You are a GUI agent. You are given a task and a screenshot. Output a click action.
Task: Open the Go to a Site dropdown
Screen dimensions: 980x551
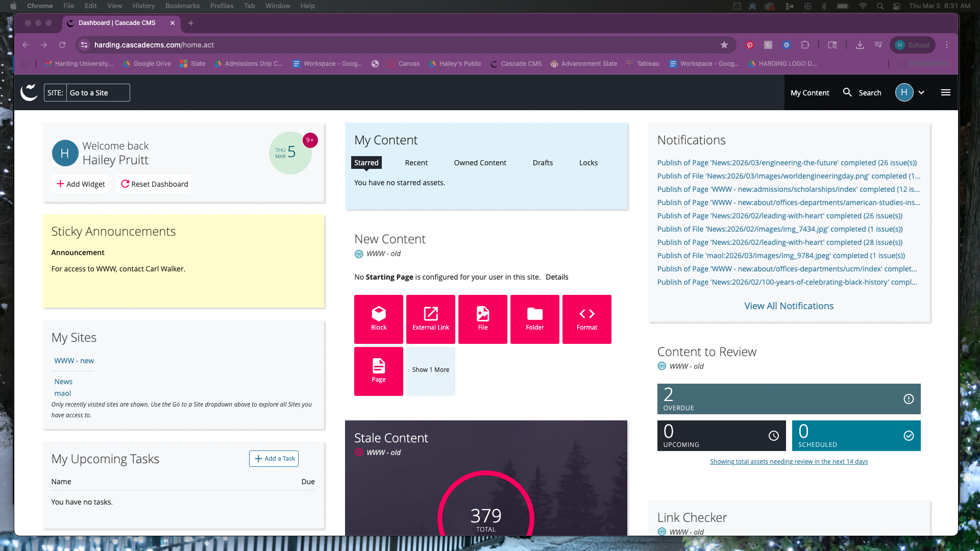[x=97, y=92]
